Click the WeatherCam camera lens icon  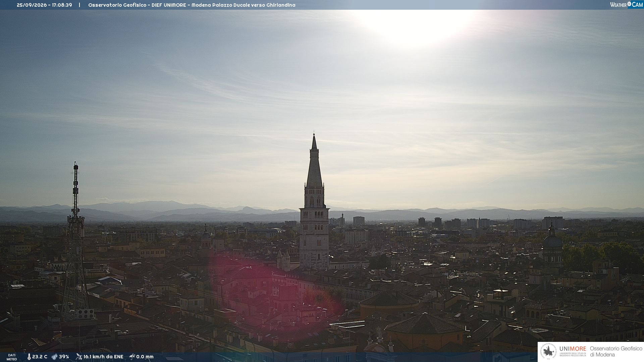[629, 4]
